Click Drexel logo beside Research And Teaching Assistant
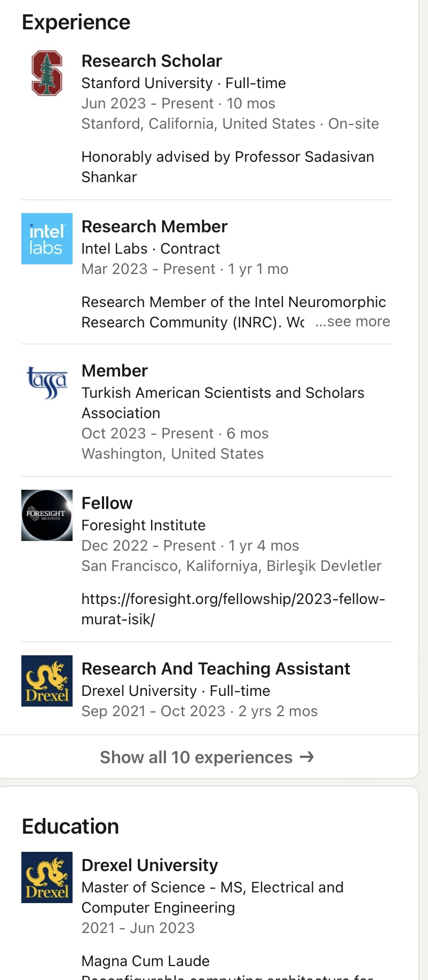 pyautogui.click(x=47, y=681)
